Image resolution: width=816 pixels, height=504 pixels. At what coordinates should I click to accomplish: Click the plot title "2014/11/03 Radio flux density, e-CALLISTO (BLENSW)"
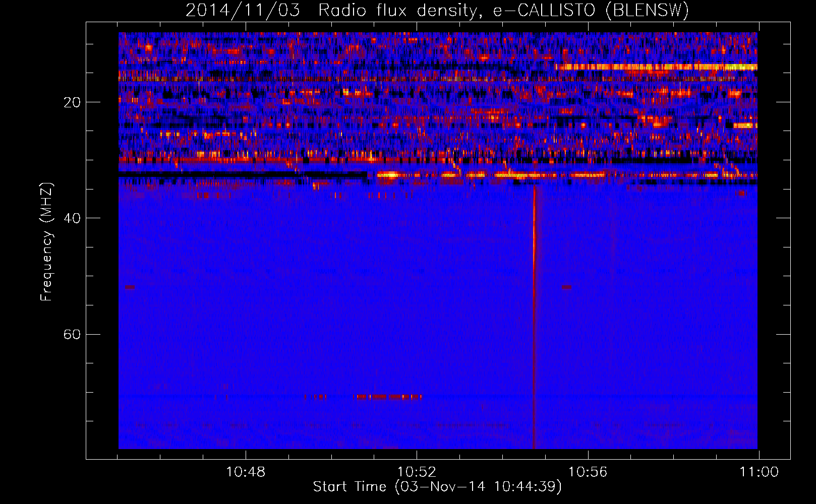click(437, 10)
